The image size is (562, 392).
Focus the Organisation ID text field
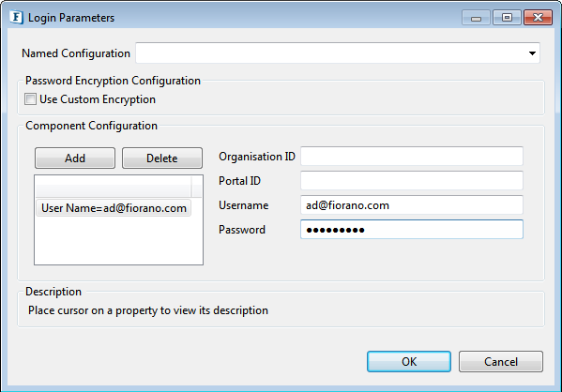tap(412, 157)
